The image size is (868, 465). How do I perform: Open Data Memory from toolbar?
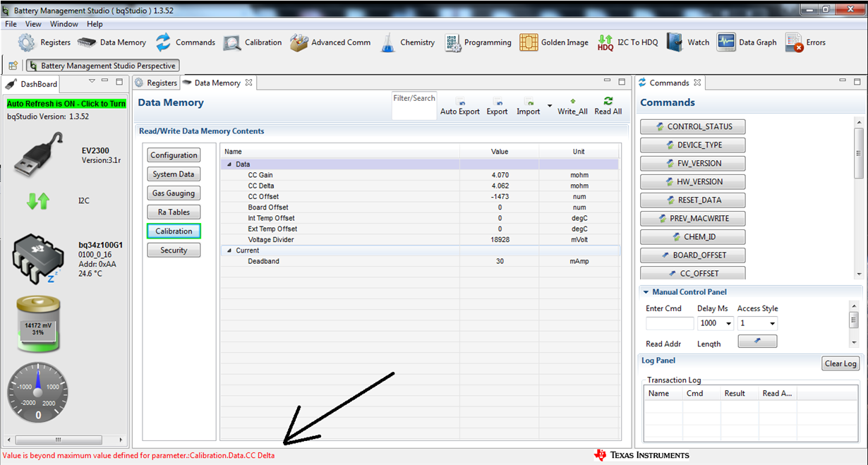coord(111,42)
